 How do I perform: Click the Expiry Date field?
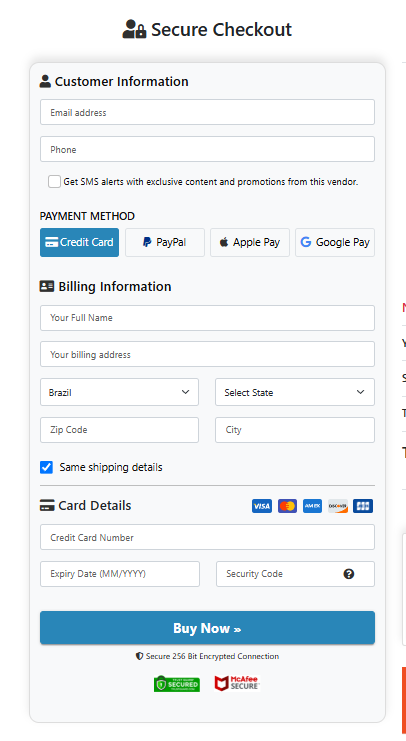120,574
